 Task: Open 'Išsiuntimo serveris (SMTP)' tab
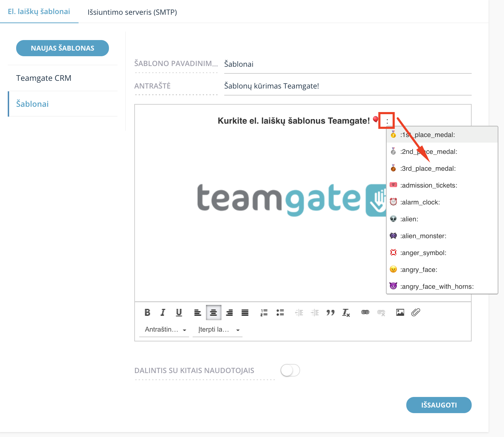click(132, 12)
